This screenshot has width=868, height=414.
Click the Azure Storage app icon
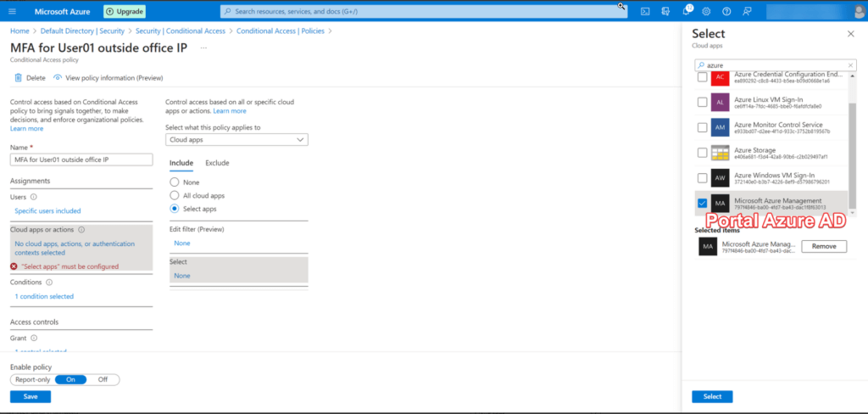[x=721, y=153]
